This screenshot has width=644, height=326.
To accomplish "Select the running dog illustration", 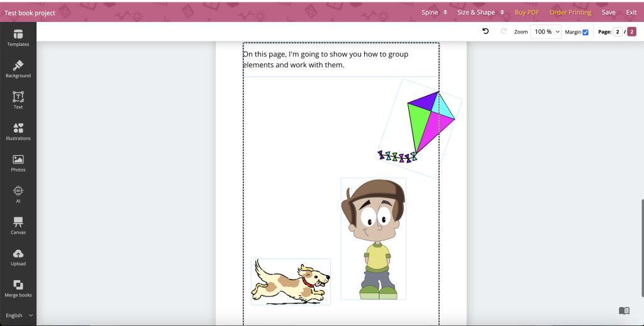I will click(291, 281).
